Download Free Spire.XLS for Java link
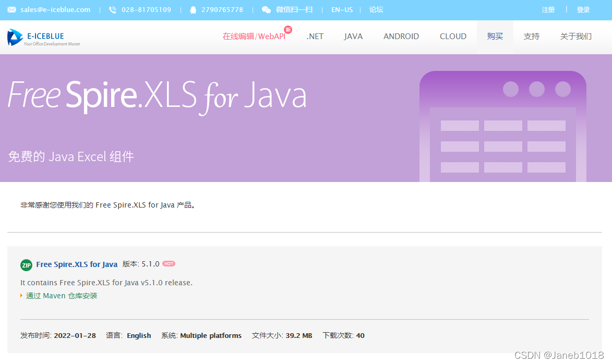612x364 pixels. [x=77, y=264]
